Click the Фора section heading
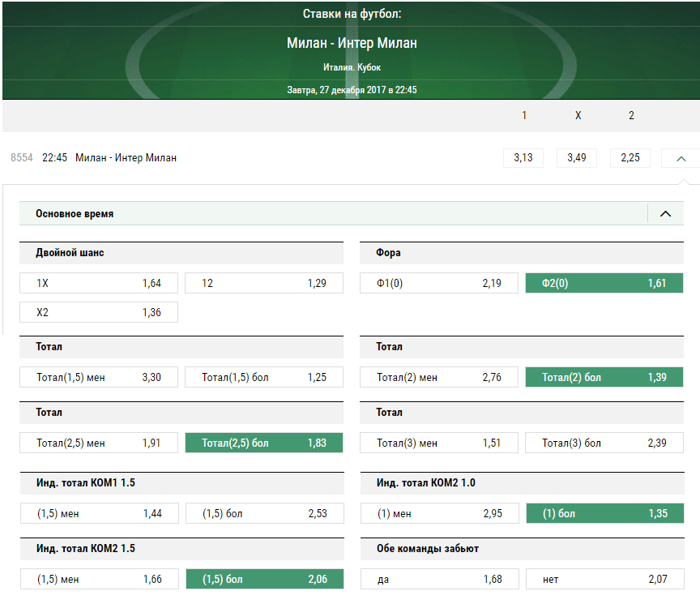The height and width of the screenshot is (604, 700). coord(388,253)
